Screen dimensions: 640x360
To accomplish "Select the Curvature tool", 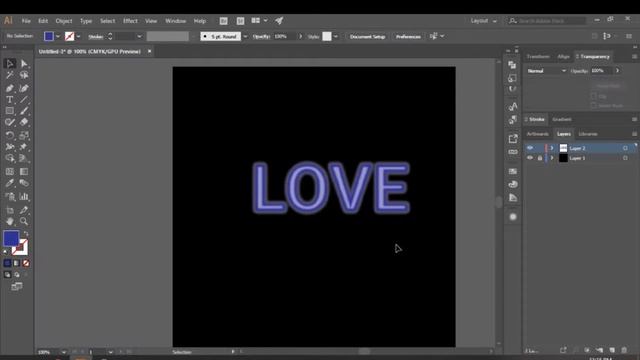I will (24, 88).
